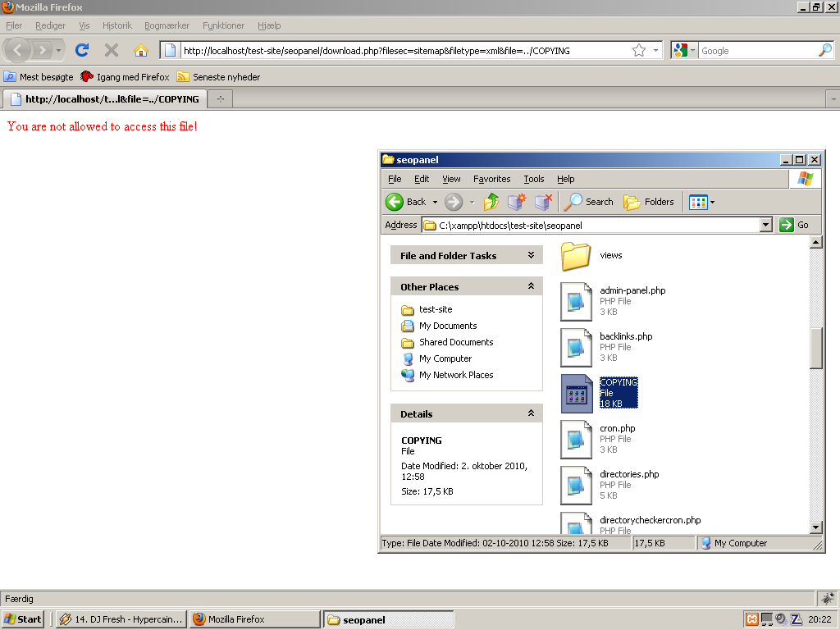Open the Igang med Firefox bookmark
This screenshot has height=630, width=840.
(x=125, y=76)
